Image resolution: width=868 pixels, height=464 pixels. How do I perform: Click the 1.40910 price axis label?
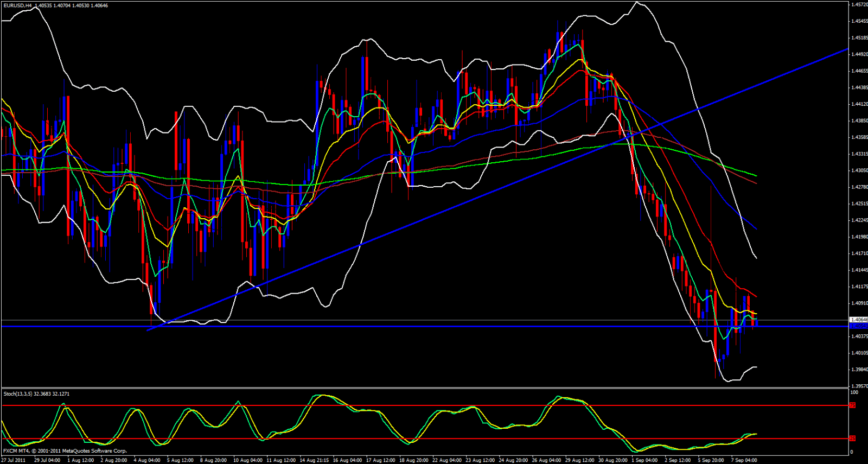(x=860, y=303)
